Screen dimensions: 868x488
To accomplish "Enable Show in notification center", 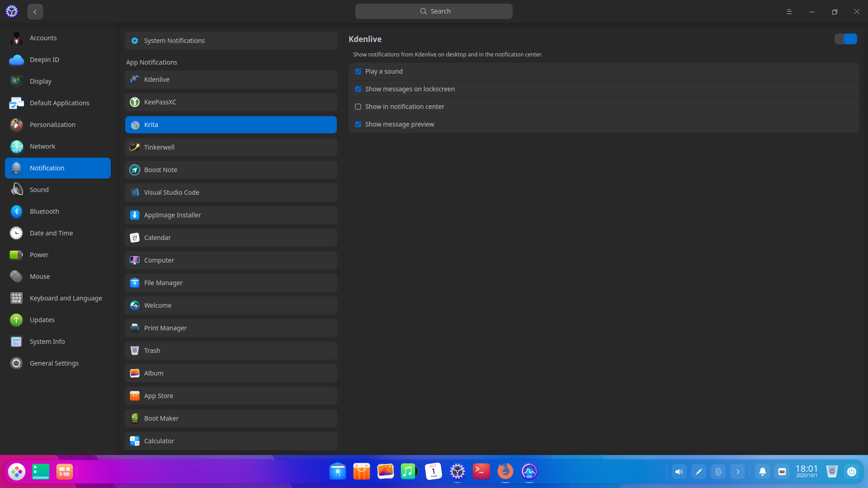I will click(359, 107).
